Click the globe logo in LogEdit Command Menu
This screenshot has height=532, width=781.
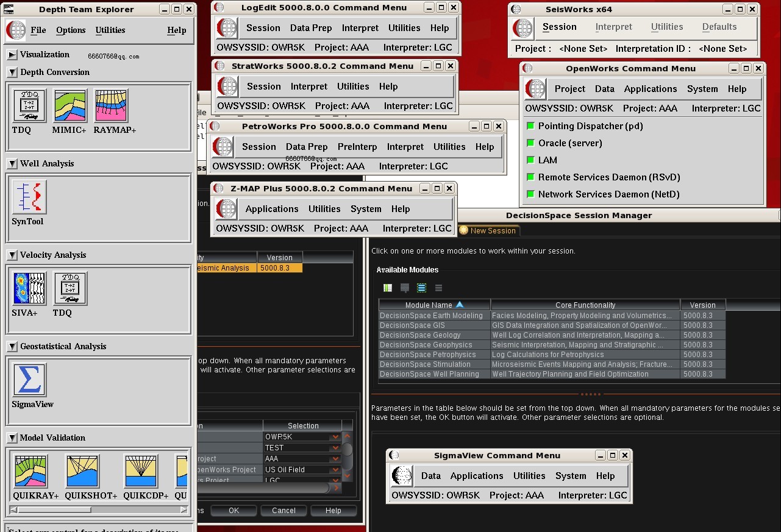click(x=227, y=28)
